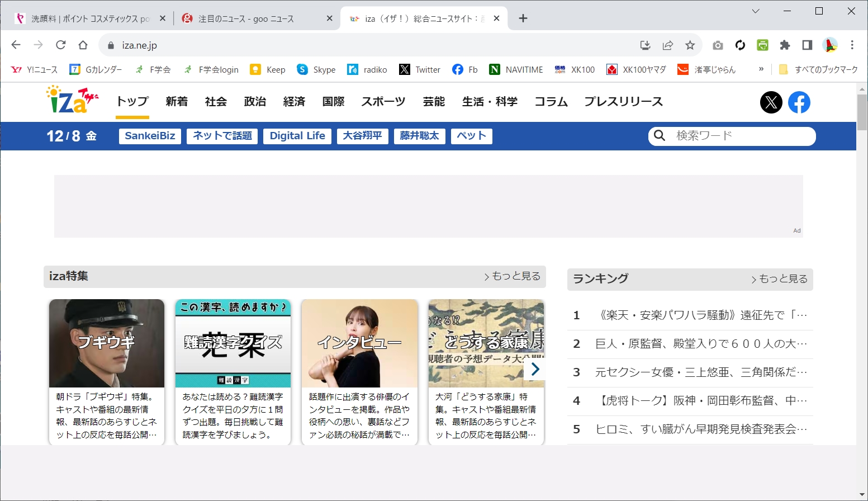This screenshot has height=501, width=868.
Task: Open a new browser tab
Action: point(523,18)
